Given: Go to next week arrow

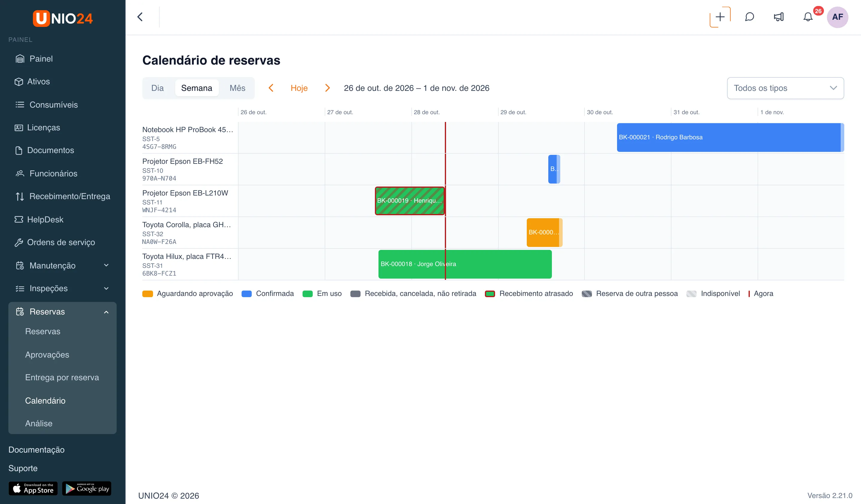Looking at the screenshot, I should pyautogui.click(x=327, y=88).
